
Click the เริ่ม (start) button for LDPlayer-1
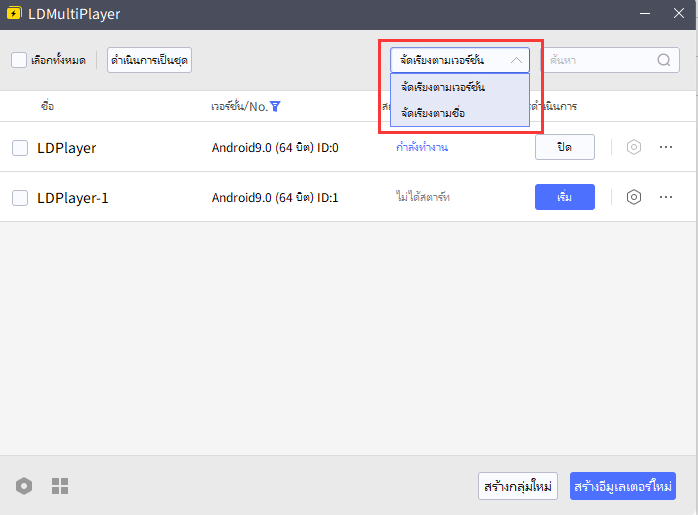click(x=564, y=197)
